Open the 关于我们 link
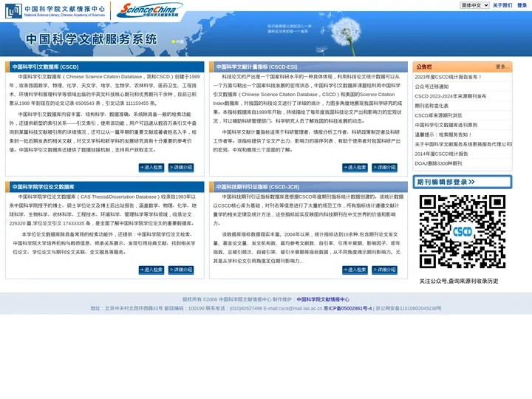Image resolution: width=532 pixels, height=399 pixels. [502, 5]
